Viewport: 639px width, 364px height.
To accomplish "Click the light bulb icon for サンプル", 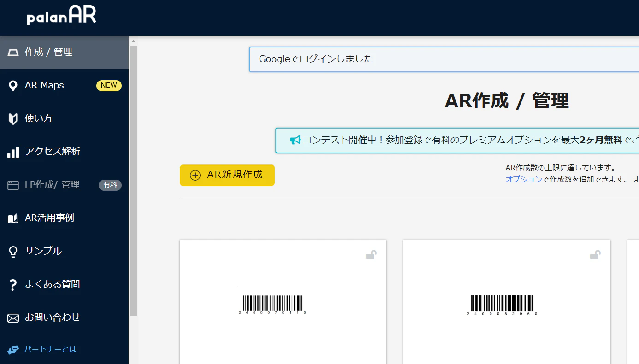I will (x=13, y=252).
